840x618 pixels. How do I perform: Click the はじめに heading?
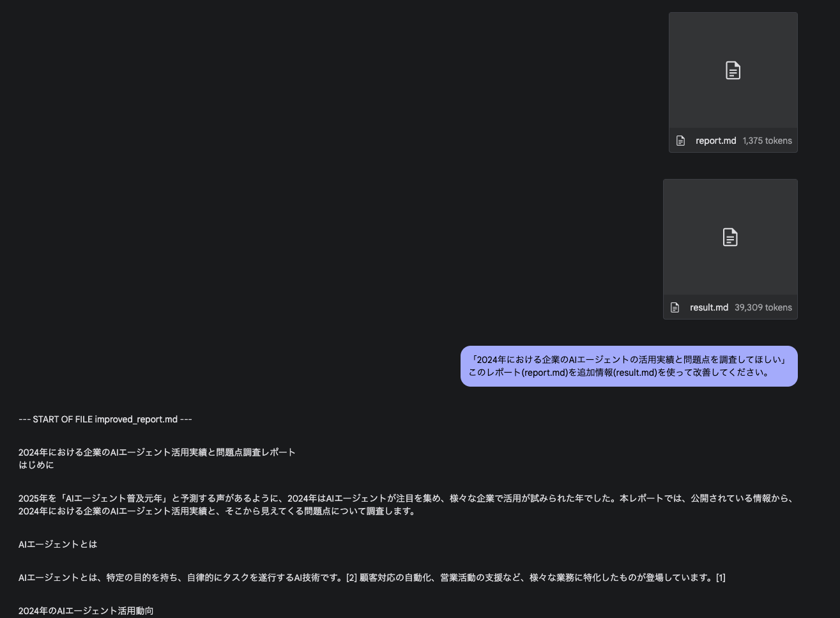(x=36, y=465)
